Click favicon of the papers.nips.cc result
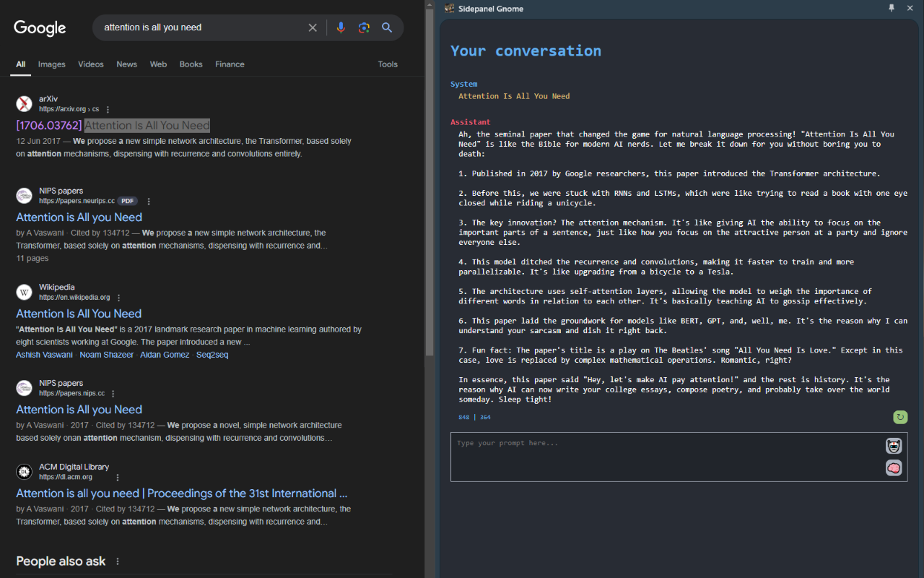The image size is (924, 578). point(25,388)
